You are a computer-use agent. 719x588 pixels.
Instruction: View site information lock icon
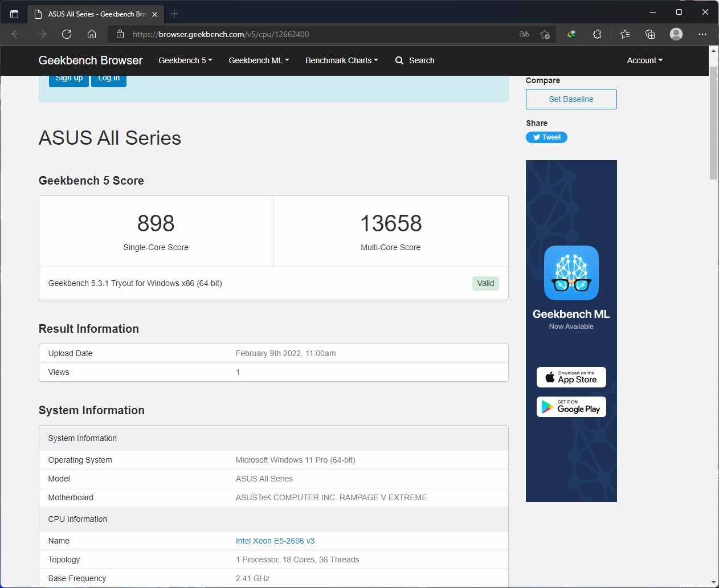(x=120, y=34)
